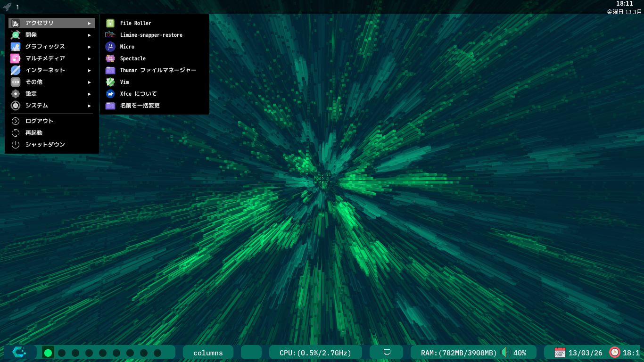644x362 pixels.
Task: Open Limine-snapper-restore via its icon
Action: 110,35
